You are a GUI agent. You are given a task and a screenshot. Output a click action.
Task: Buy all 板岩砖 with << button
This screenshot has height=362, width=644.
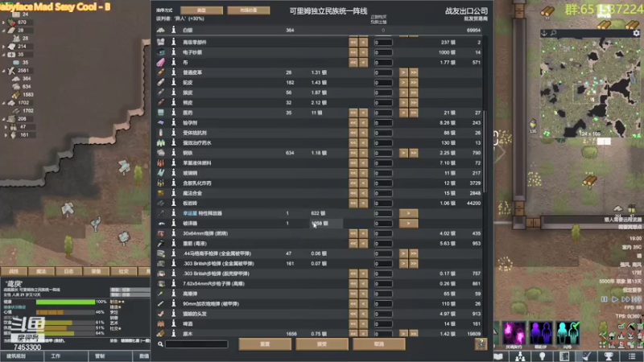(353, 203)
